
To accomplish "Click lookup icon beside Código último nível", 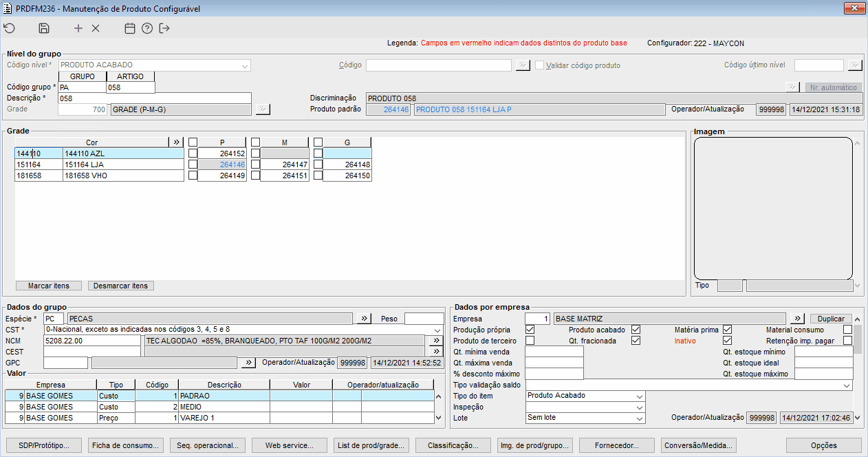I will click(855, 65).
